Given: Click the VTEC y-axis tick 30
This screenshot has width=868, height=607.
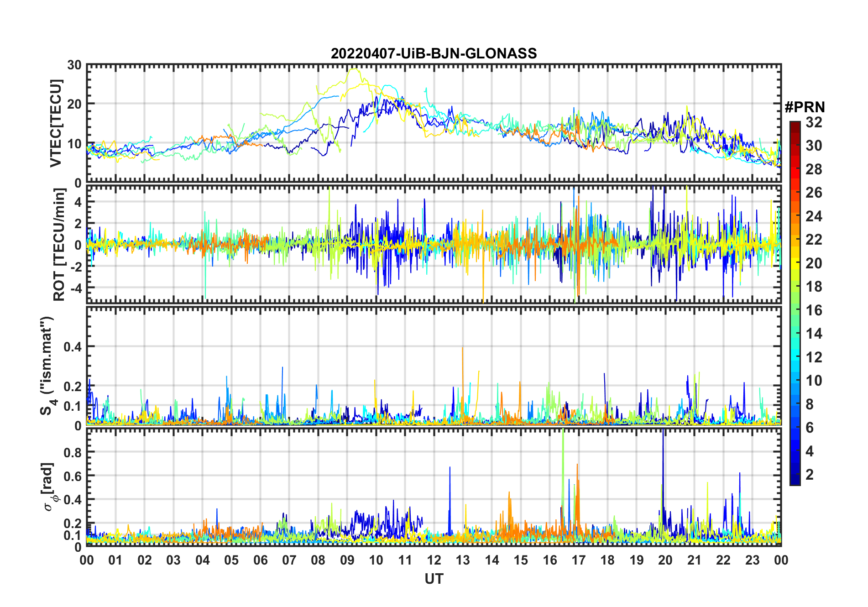Looking at the screenshot, I should 74,65.
